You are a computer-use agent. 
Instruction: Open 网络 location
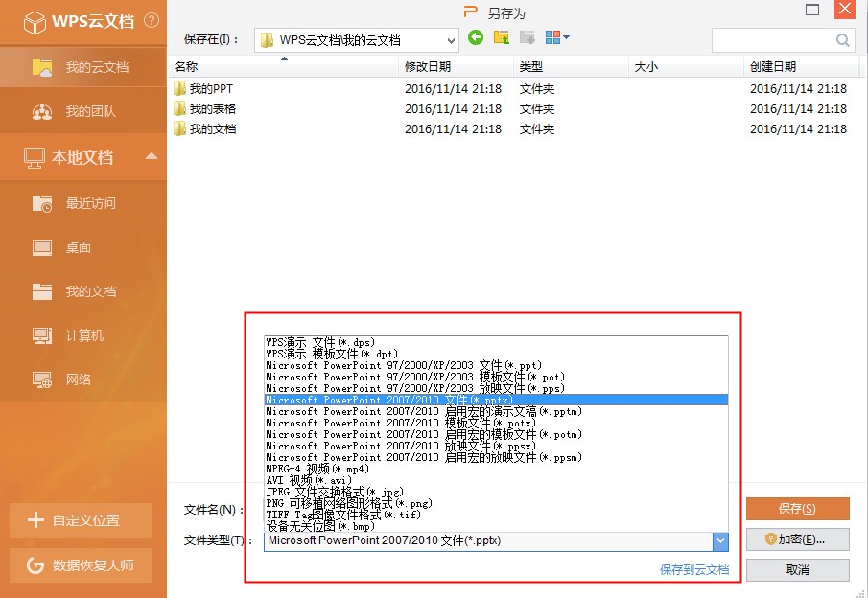click(83, 379)
